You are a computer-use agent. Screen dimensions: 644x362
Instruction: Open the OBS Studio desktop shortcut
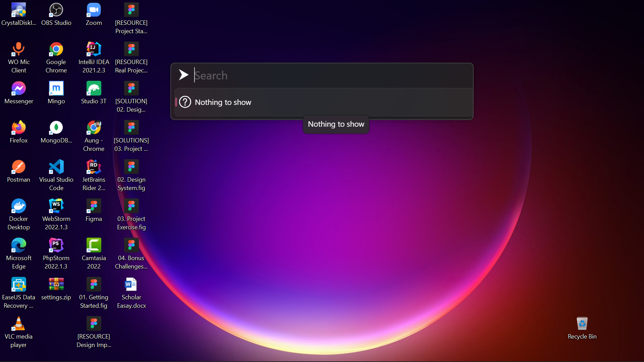tap(56, 10)
